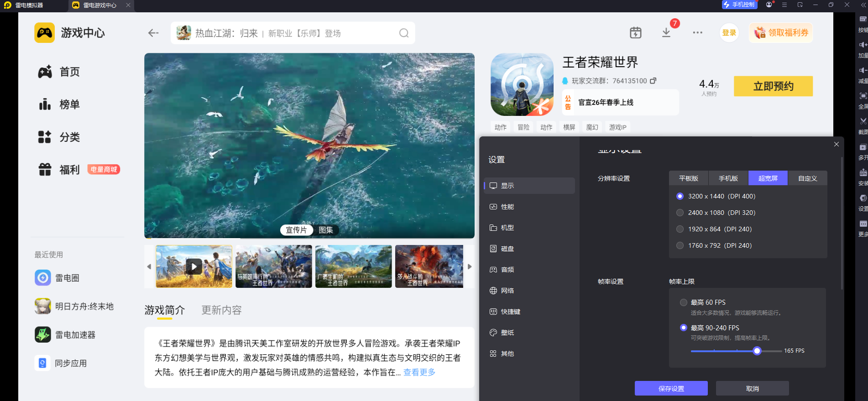Show the 图集 gallery tab

[326, 230]
